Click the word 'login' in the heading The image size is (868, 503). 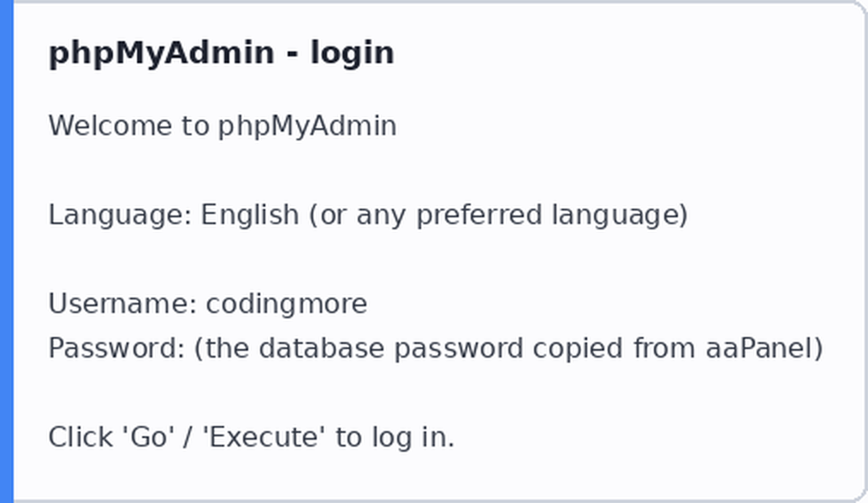pos(352,55)
